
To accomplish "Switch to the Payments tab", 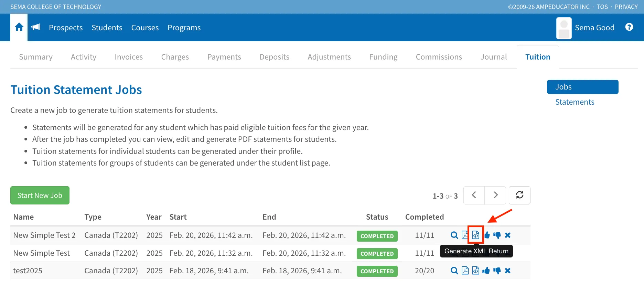I will pyautogui.click(x=224, y=57).
